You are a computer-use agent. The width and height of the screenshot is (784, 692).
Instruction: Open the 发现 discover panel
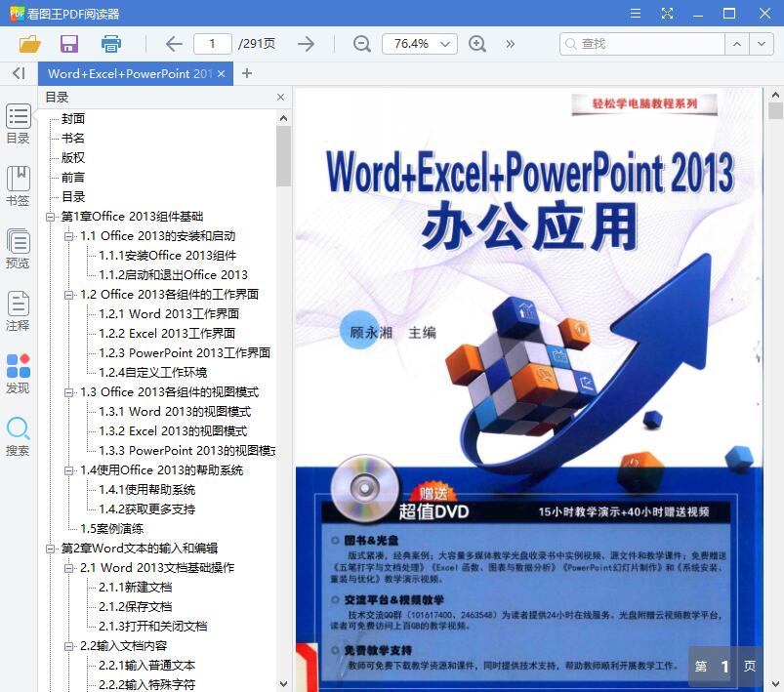click(18, 374)
